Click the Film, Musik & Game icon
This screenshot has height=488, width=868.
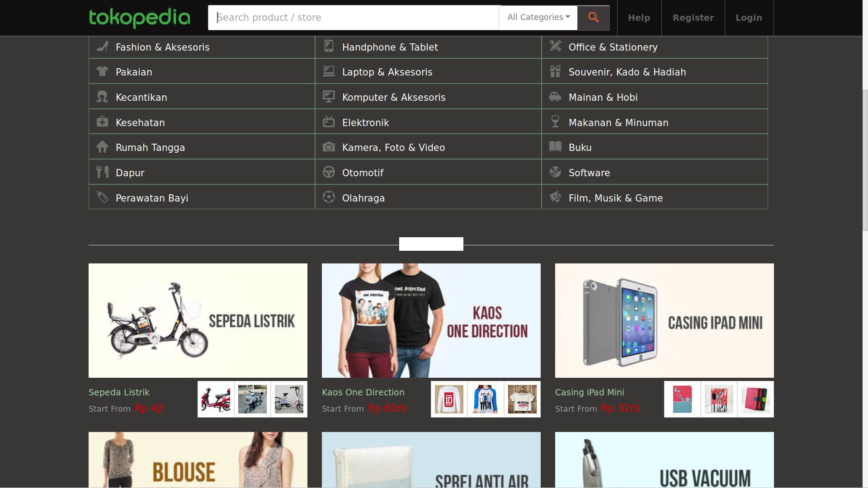(556, 197)
